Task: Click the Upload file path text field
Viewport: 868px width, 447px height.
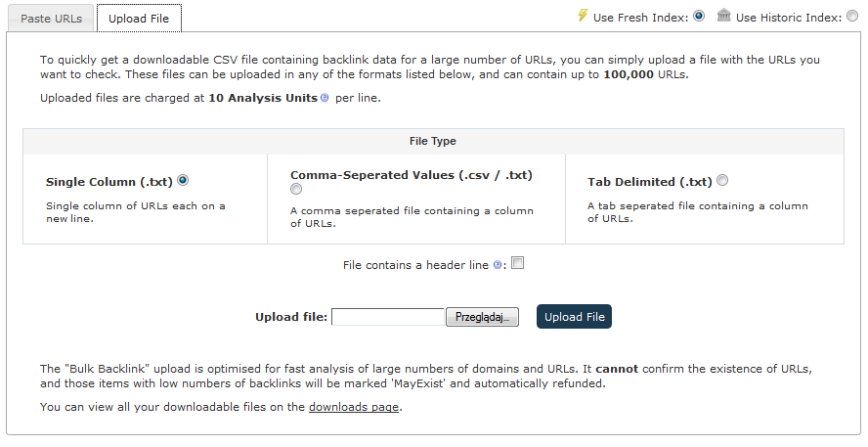Action: tap(388, 317)
